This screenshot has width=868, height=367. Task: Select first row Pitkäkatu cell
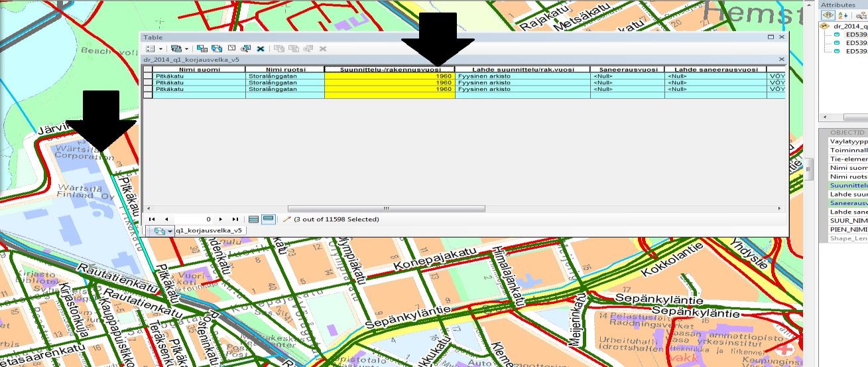point(199,76)
